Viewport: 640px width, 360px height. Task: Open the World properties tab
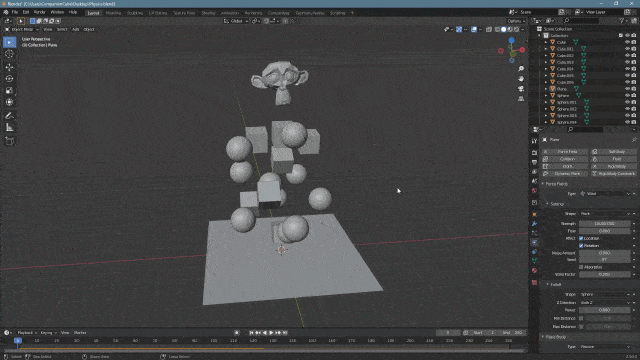pyautogui.click(x=534, y=191)
